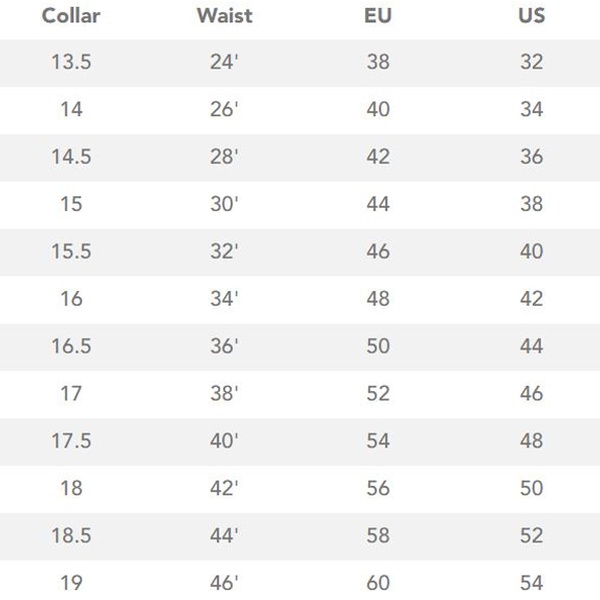Click the 46' waist measurement
The width and height of the screenshot is (600, 600).
pyautogui.click(x=223, y=583)
